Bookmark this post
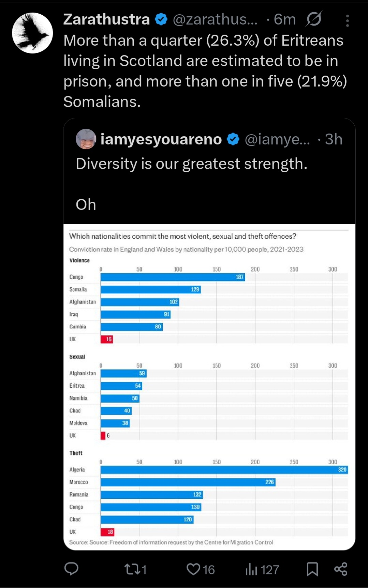Image resolution: width=368 pixels, height=588 pixels. 312,569
